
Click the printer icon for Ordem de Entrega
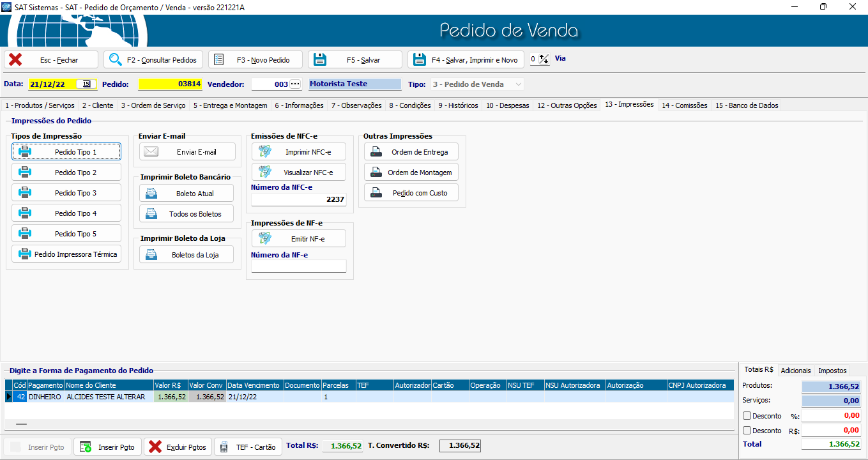(377, 152)
